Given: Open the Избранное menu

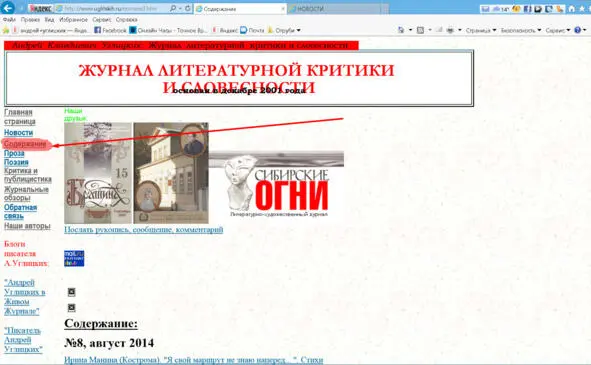Looking at the screenshot, I should [x=73, y=20].
